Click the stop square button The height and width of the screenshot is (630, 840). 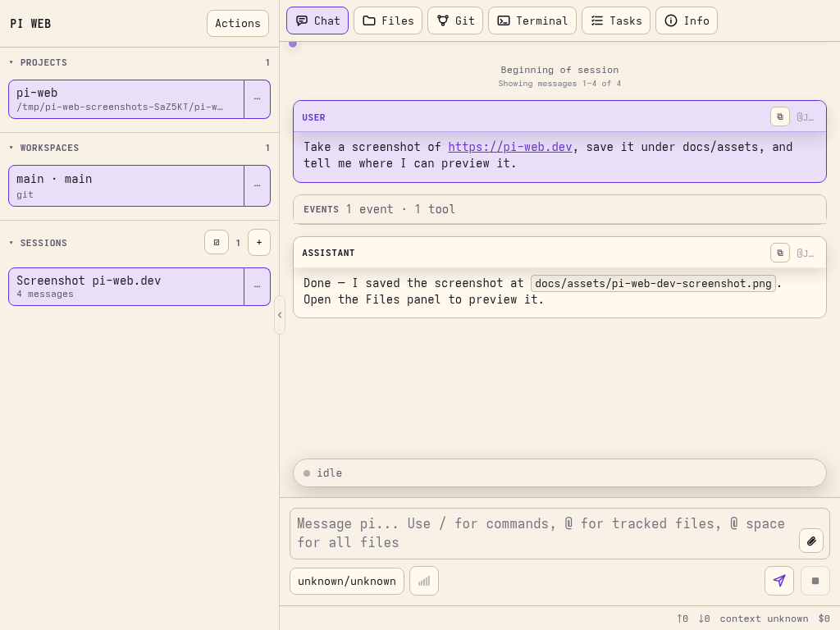click(x=815, y=581)
